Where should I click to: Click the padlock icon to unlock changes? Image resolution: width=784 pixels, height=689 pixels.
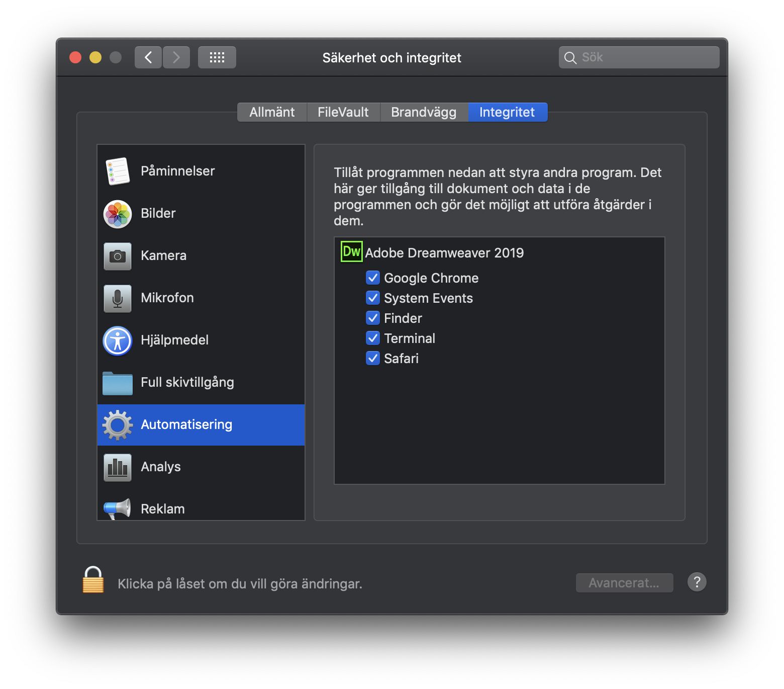pos(93,580)
